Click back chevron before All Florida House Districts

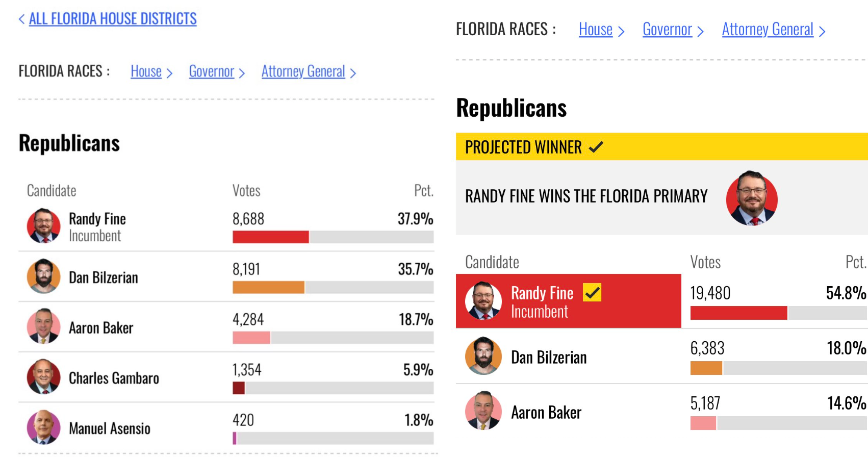click(21, 19)
